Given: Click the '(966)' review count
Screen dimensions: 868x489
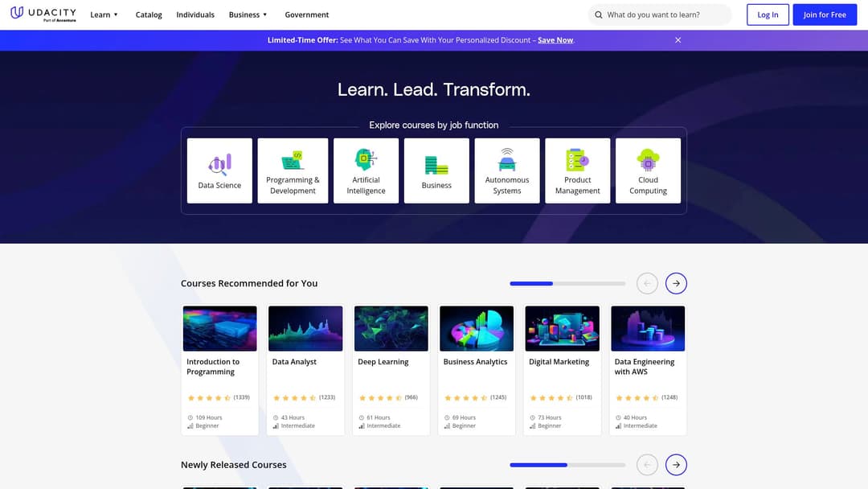Looking at the screenshot, I should (x=411, y=397).
